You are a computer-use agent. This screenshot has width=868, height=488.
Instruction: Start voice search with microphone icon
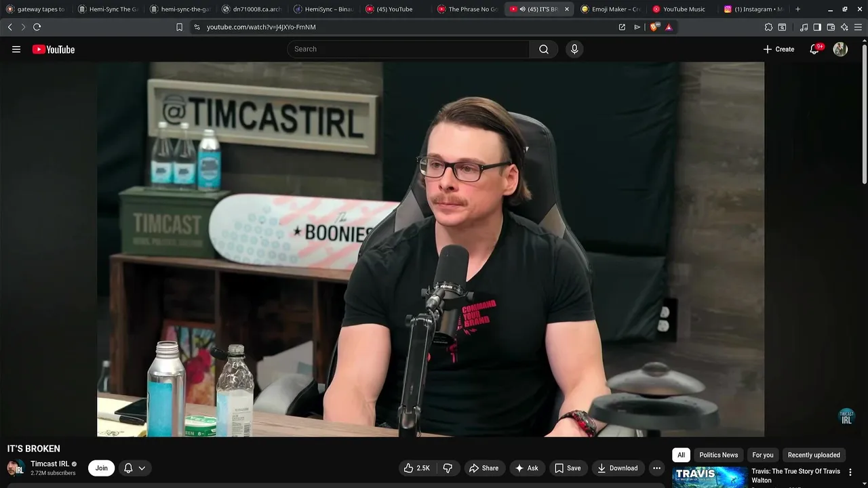(574, 49)
